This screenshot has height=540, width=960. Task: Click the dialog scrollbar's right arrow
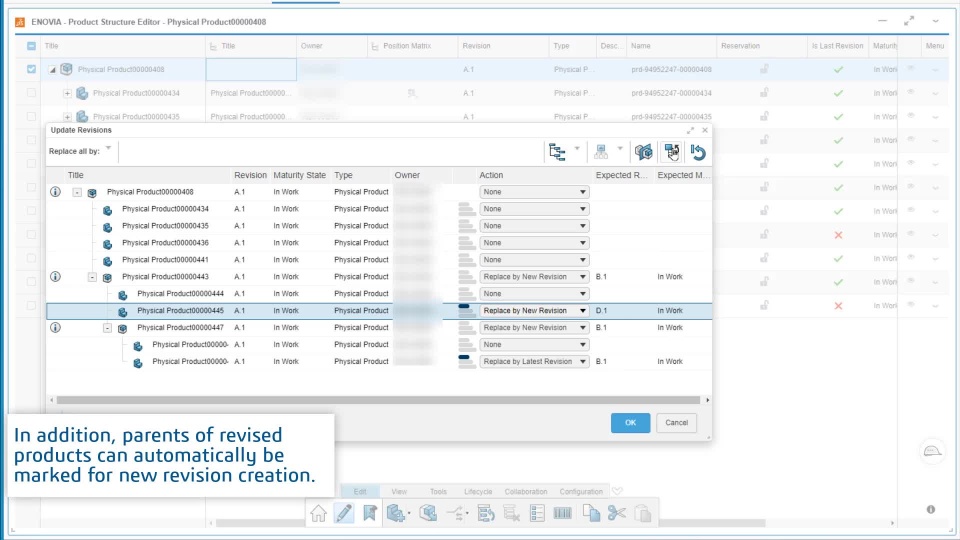[x=707, y=400]
